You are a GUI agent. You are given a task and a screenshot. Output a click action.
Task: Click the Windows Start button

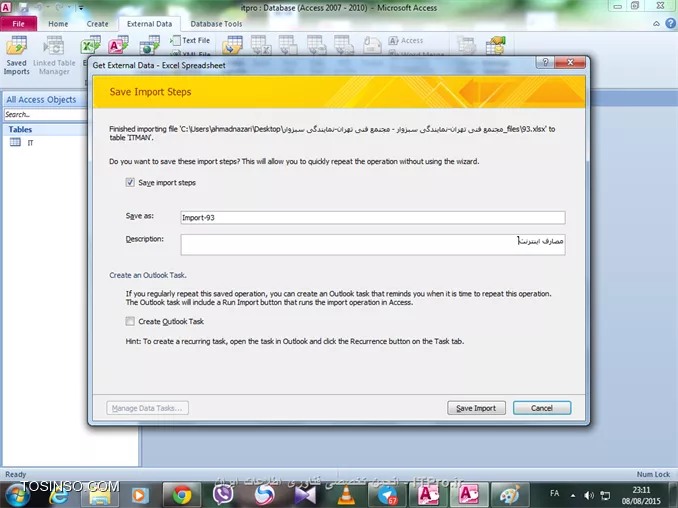19,494
